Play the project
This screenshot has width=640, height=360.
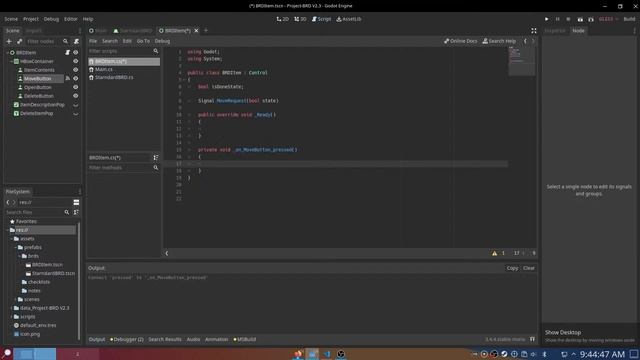click(547, 19)
